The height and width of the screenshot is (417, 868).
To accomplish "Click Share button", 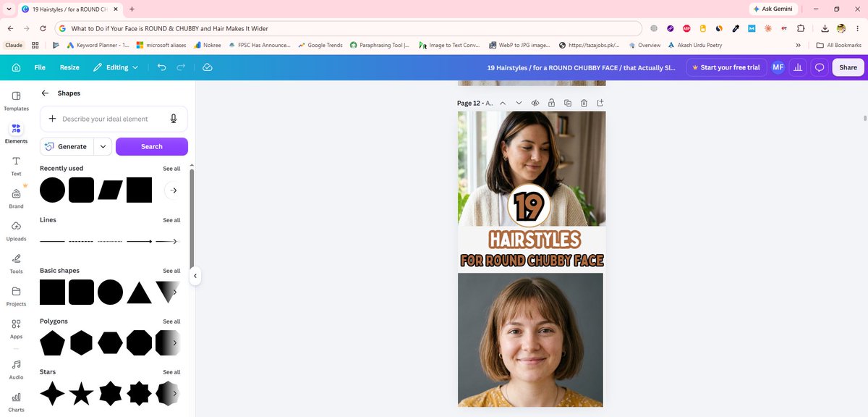I will pos(848,67).
